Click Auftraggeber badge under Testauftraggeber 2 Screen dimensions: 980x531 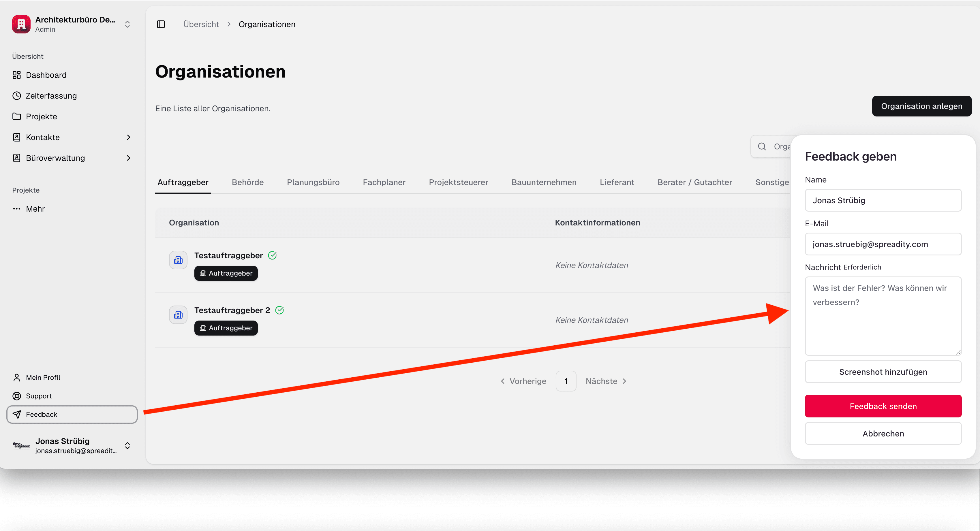pos(226,328)
